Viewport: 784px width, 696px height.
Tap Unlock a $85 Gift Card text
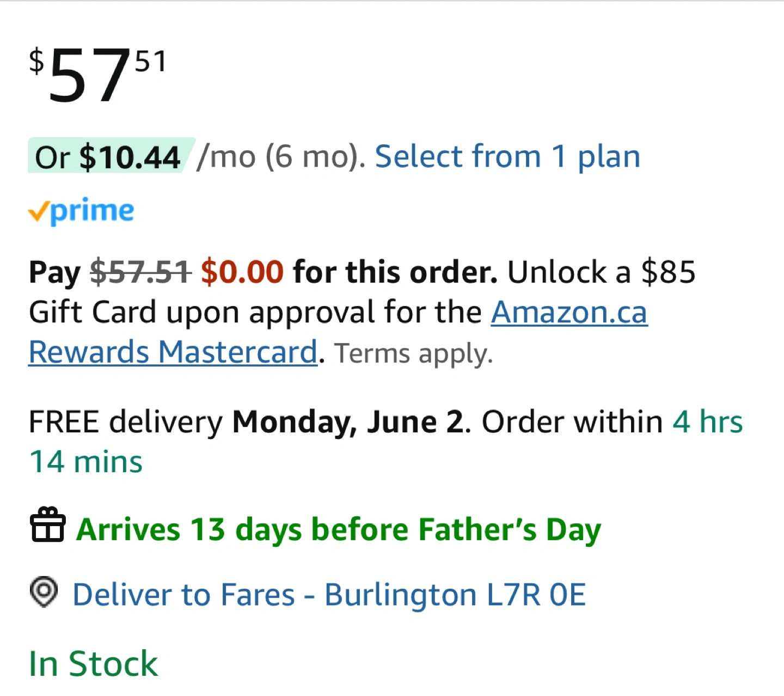(362, 292)
